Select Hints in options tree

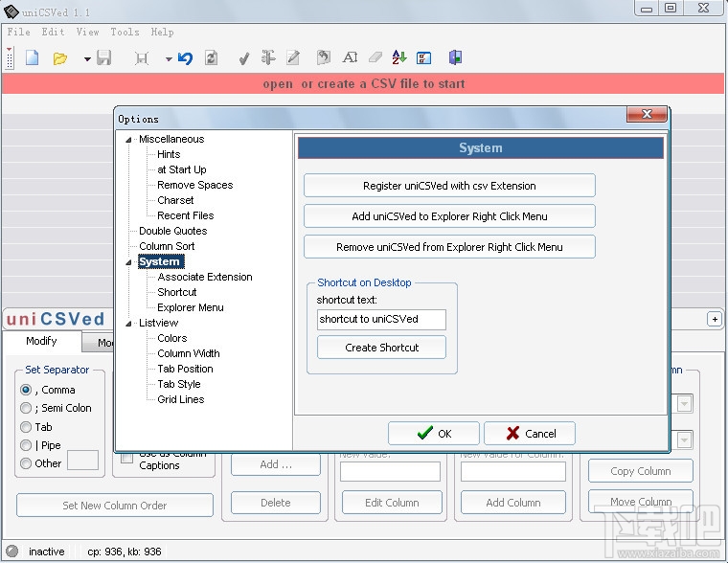(169, 154)
